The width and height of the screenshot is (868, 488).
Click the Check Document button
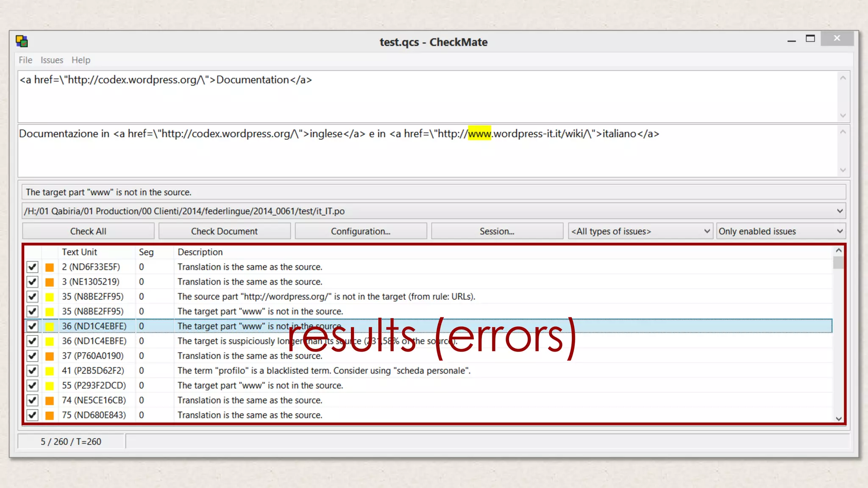click(x=224, y=231)
